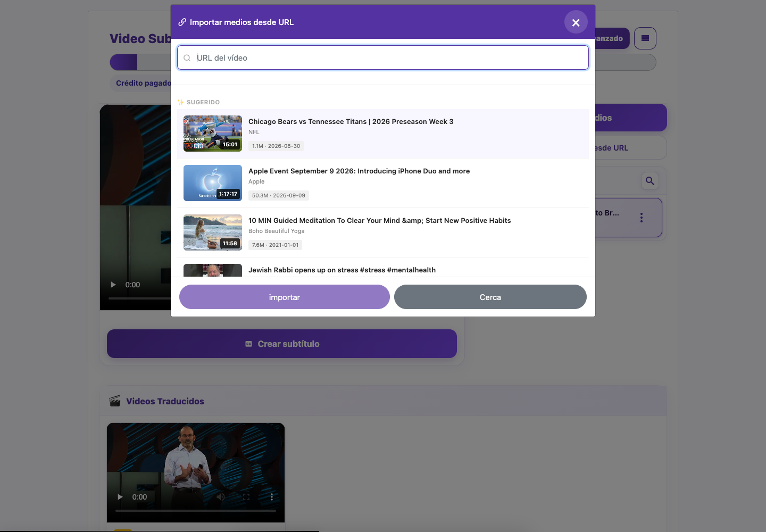Viewport: 766px width, 532px height.
Task: Click the NFL channel name
Action: [x=254, y=132]
